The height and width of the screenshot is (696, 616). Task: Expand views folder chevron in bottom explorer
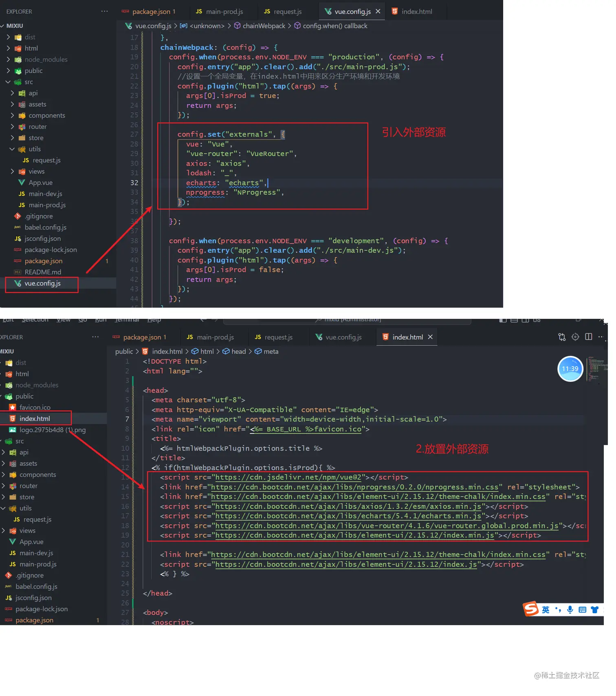pos(3,530)
